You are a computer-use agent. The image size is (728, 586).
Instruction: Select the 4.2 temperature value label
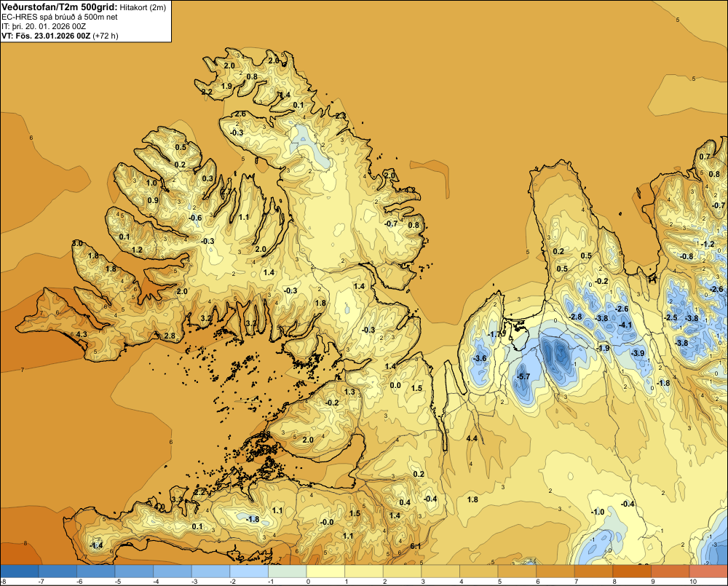(411, 190)
